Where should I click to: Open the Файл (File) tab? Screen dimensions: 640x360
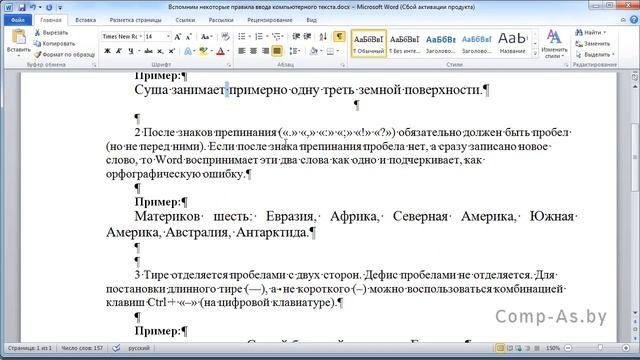(x=18, y=20)
